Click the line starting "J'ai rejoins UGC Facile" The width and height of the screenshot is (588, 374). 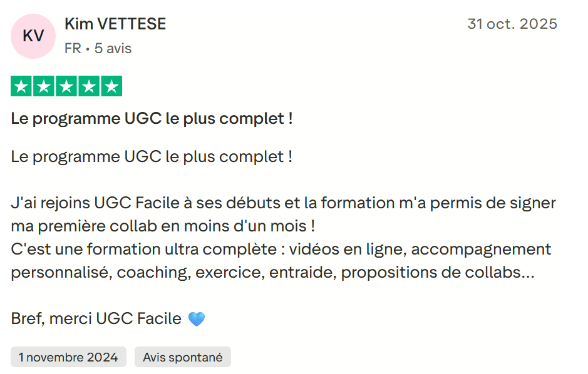click(x=283, y=203)
